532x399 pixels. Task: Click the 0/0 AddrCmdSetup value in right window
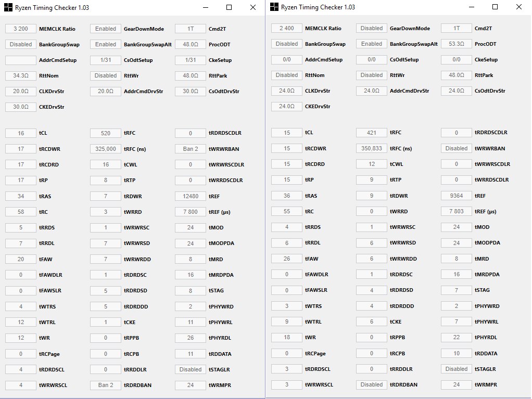point(287,59)
